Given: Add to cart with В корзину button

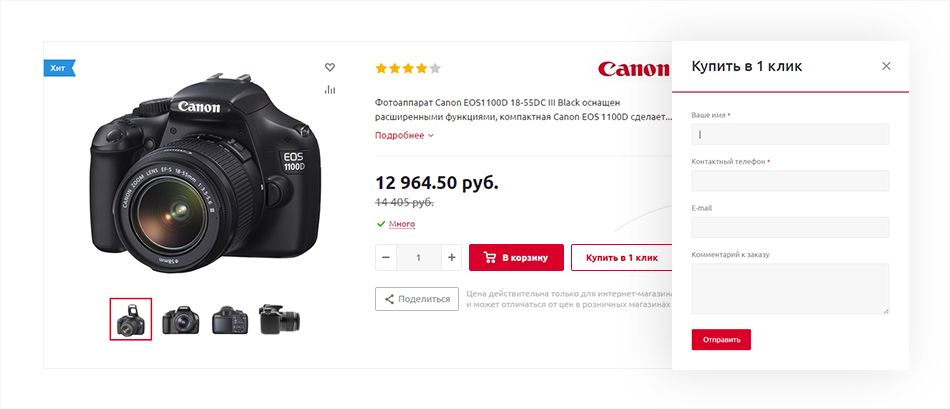Looking at the screenshot, I should (516, 258).
